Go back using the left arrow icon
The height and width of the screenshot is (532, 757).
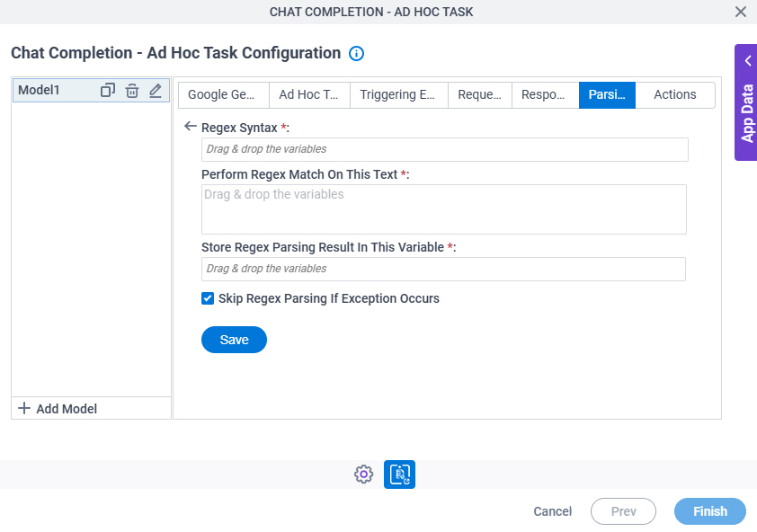pos(191,127)
